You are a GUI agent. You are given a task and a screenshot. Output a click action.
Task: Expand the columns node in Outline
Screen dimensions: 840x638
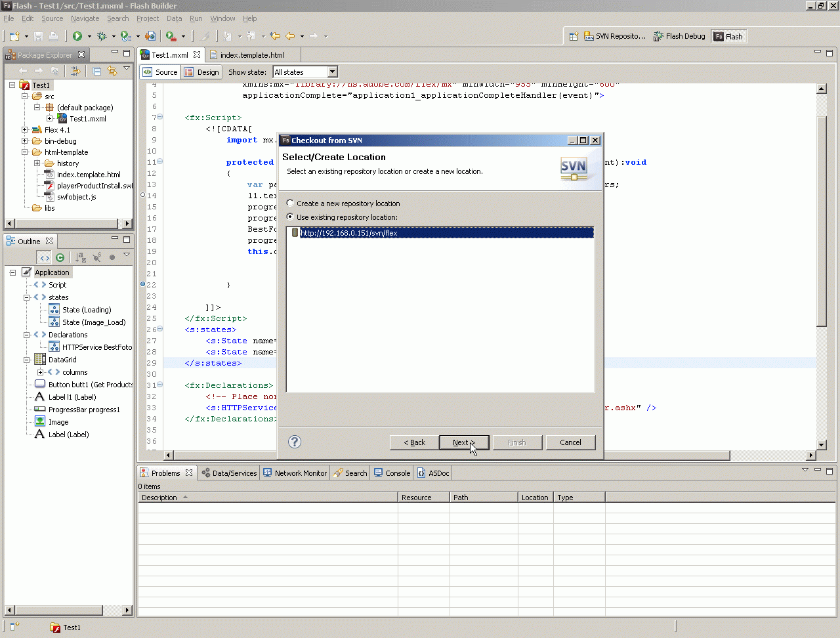[x=41, y=372]
